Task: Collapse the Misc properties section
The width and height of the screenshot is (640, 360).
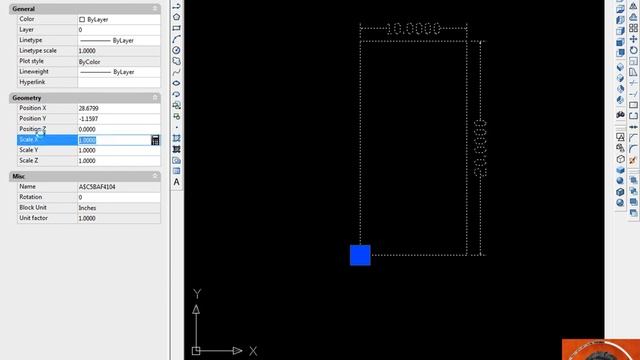Action: pyautogui.click(x=155, y=176)
